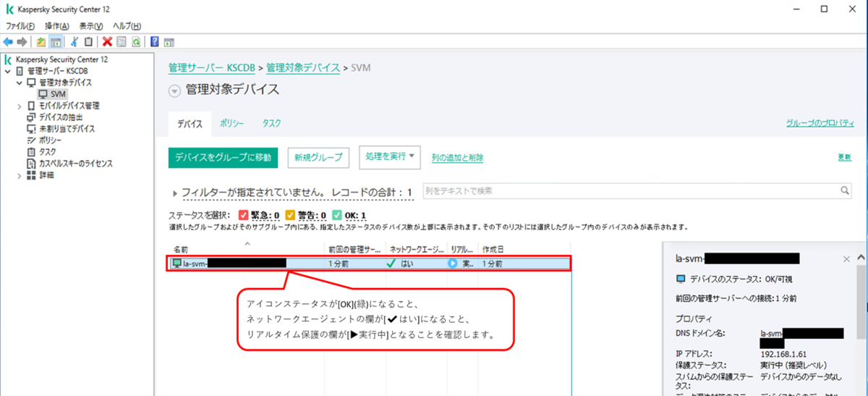
Task: Select デバイスの抽出 in the tree
Action: (x=54, y=117)
